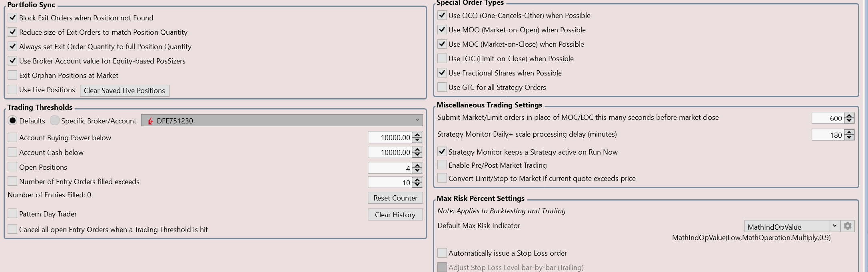The width and height of the screenshot is (868, 272).
Task: Decrease Strategy Monitor processing delay minutes
Action: click(849, 138)
